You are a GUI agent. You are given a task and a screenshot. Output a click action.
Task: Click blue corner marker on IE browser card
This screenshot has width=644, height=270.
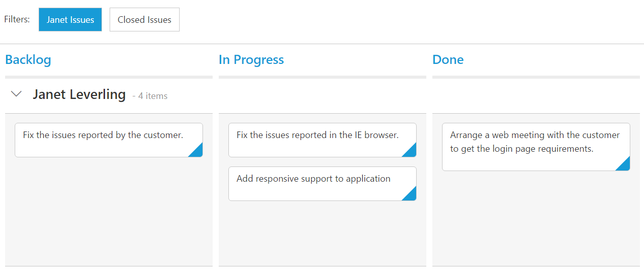click(x=411, y=151)
